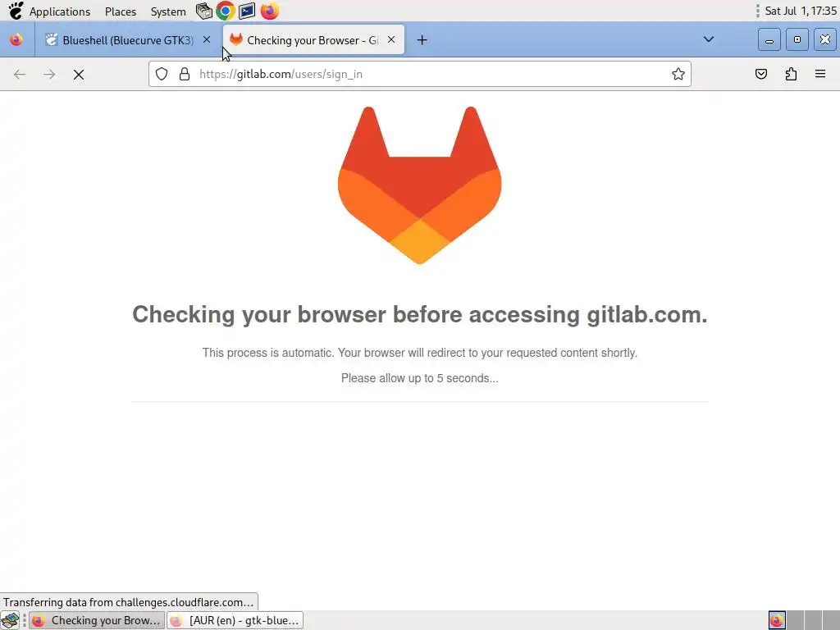840x630 pixels.
Task: Open the tracking protection shield icon
Action: (x=162, y=74)
